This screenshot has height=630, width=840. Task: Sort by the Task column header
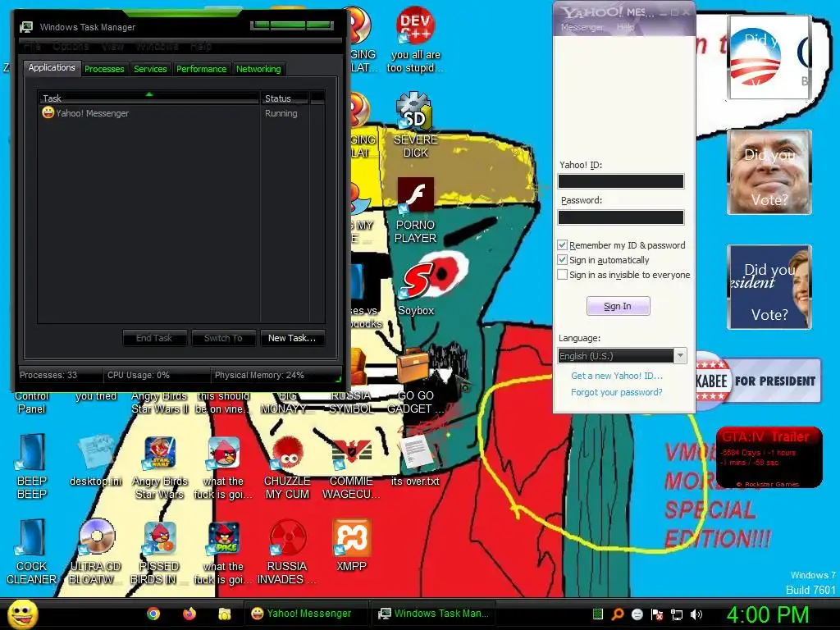148,98
